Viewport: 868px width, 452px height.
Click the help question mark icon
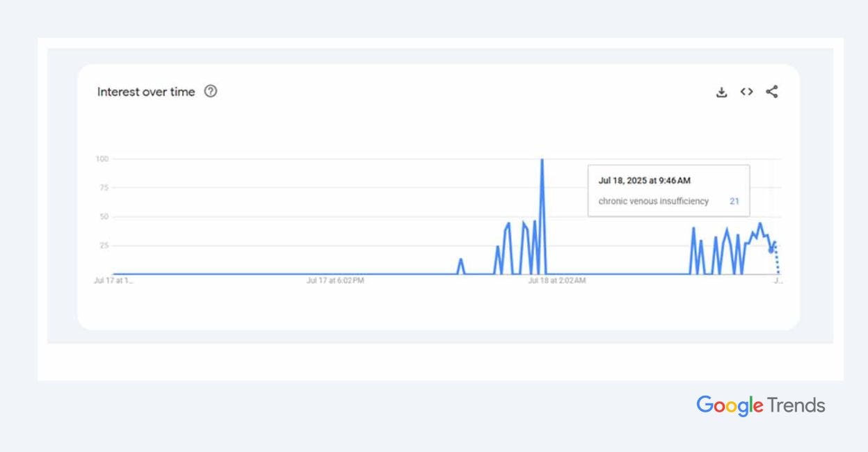coord(211,91)
